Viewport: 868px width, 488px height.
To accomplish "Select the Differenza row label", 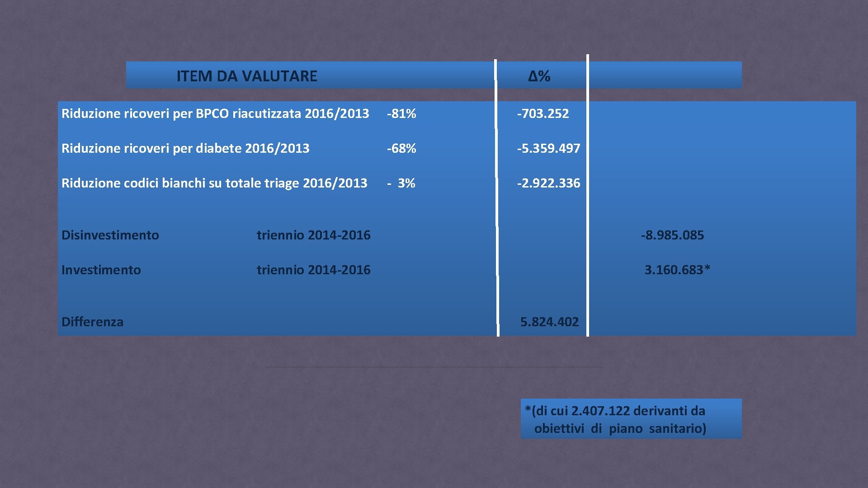I will (x=93, y=322).
